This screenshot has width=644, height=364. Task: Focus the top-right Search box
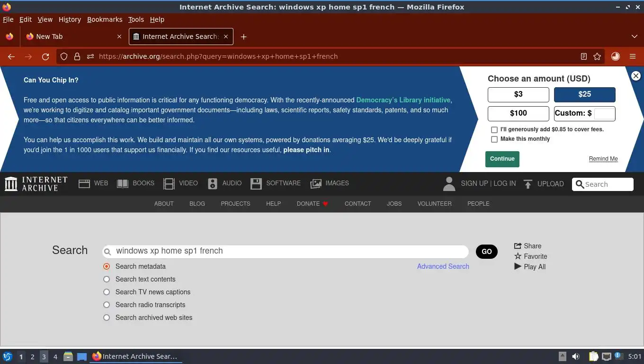(603, 184)
